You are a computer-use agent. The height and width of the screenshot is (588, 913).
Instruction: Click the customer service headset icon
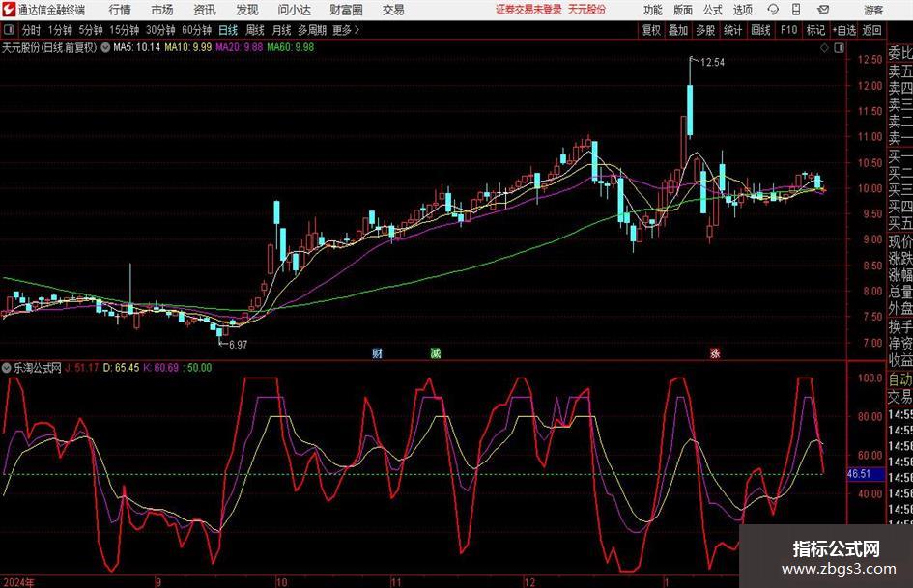pyautogui.click(x=773, y=10)
